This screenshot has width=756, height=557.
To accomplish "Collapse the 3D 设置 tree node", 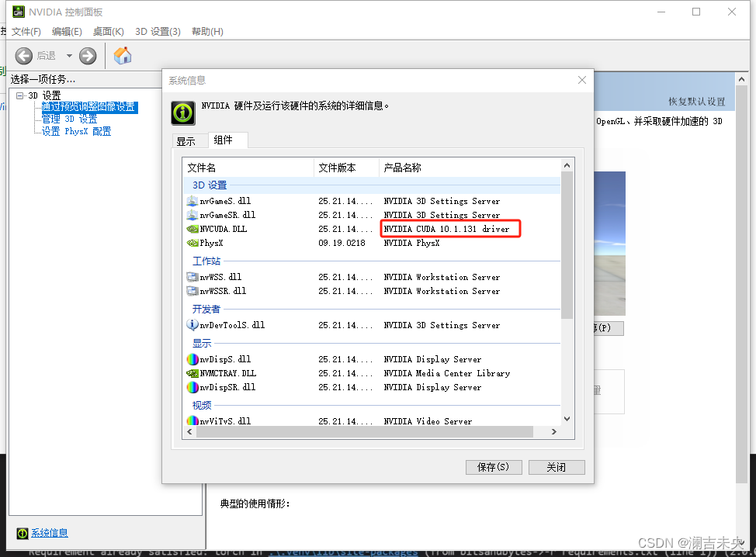I will (19, 95).
